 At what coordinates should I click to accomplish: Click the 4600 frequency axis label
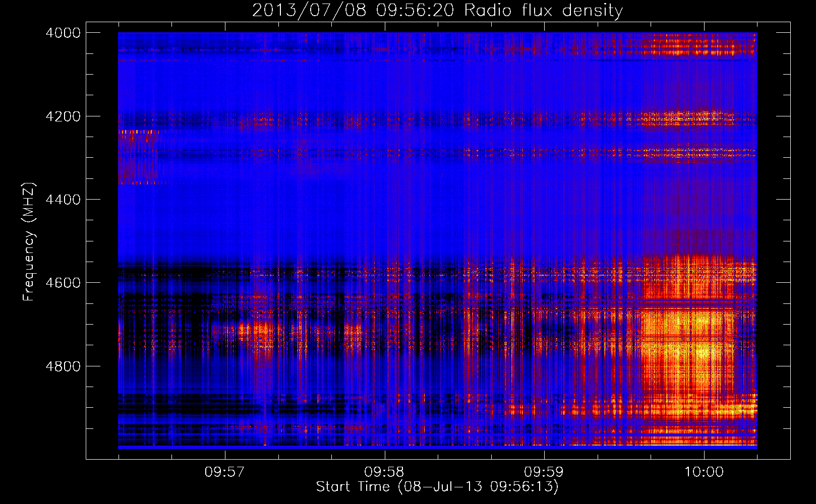click(x=63, y=283)
